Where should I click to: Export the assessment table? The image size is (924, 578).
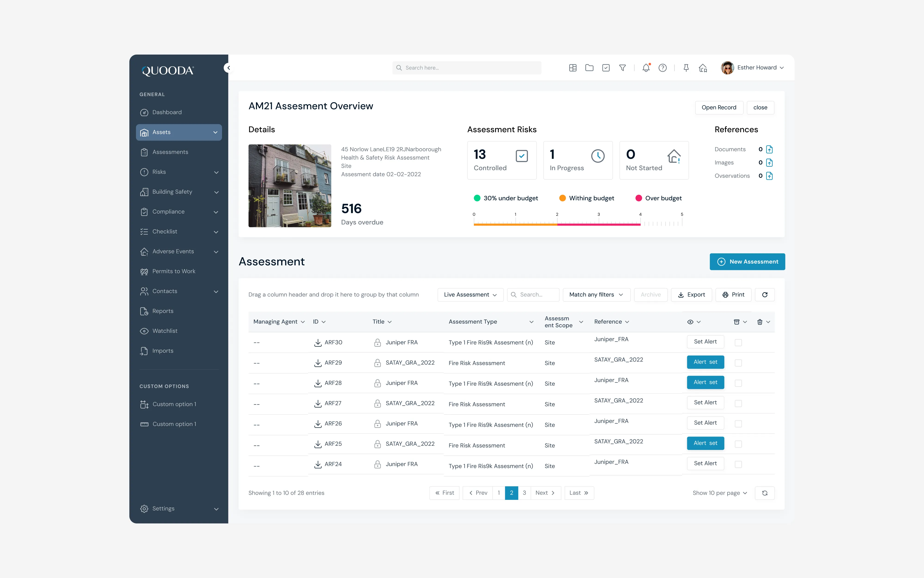tap(691, 295)
